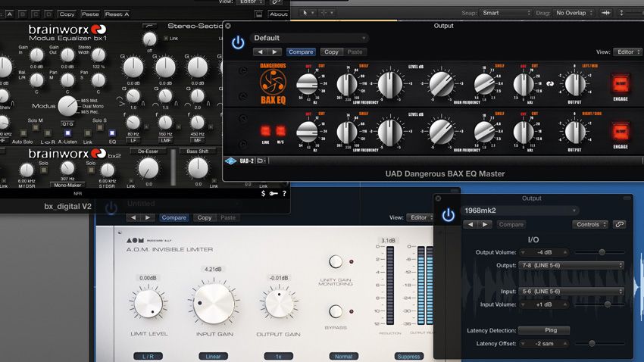Screen dimensions: 644x362
Task: Toggle power button on BAX EQ plugin
Action: [238, 42]
